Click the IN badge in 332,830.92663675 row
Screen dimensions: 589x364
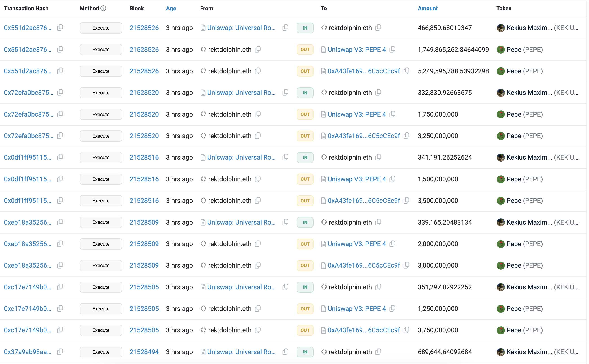point(305,93)
